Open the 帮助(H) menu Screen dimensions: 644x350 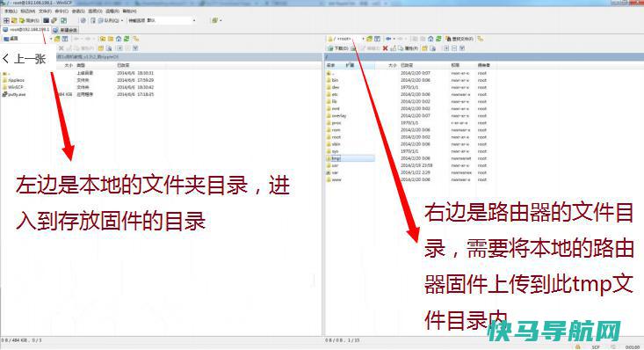coord(129,11)
